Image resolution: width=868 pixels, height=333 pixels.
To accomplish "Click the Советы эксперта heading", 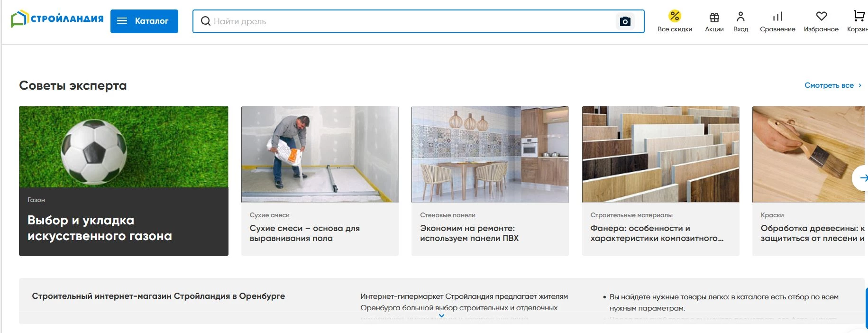I will (x=73, y=86).
